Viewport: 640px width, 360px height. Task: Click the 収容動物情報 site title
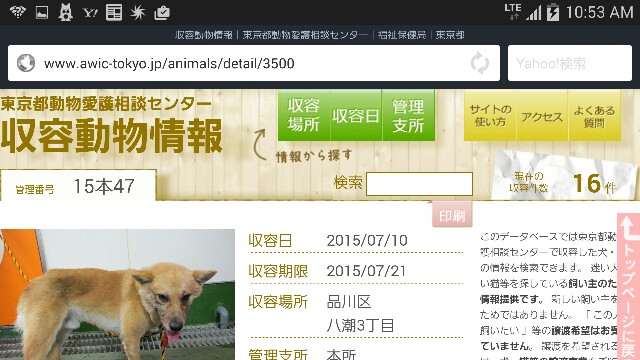coord(111,136)
